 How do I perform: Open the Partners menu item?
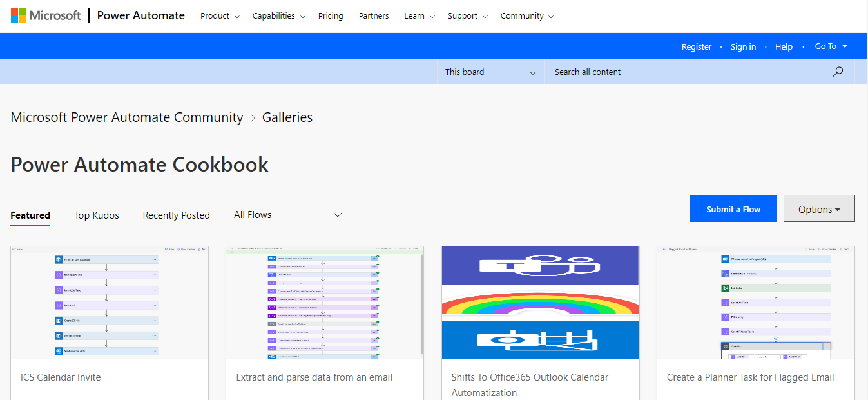374,15
